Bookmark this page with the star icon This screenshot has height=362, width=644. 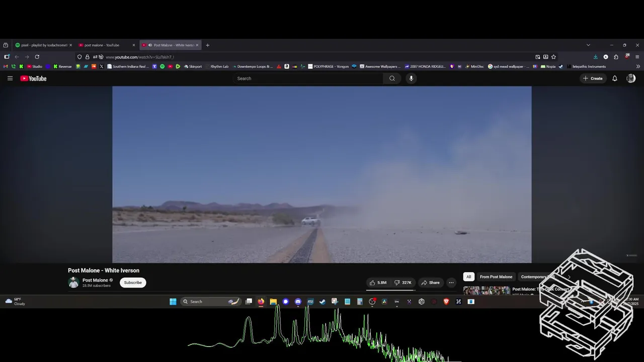[553, 57]
